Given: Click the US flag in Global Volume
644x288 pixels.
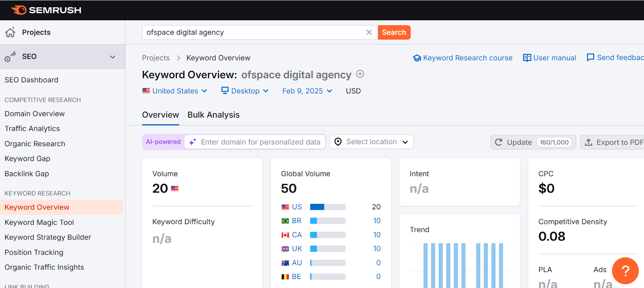Looking at the screenshot, I should click(x=285, y=207).
